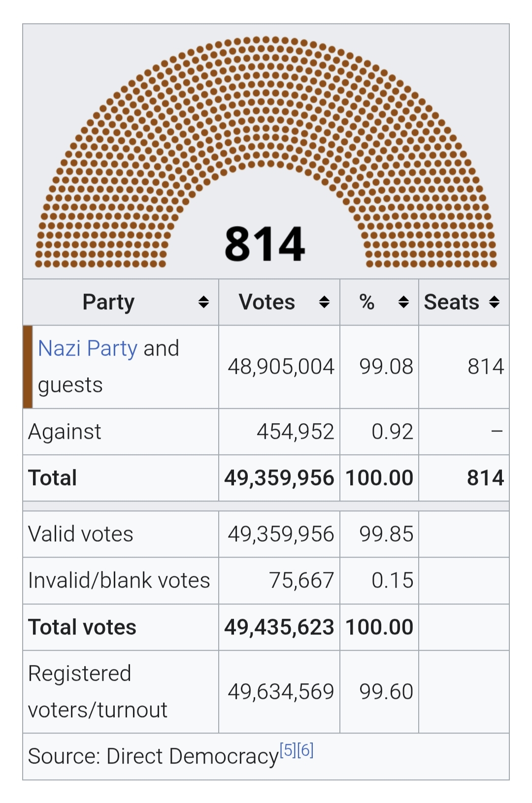532x803 pixels.
Task: Select the Against row label
Action: pyautogui.click(x=65, y=432)
